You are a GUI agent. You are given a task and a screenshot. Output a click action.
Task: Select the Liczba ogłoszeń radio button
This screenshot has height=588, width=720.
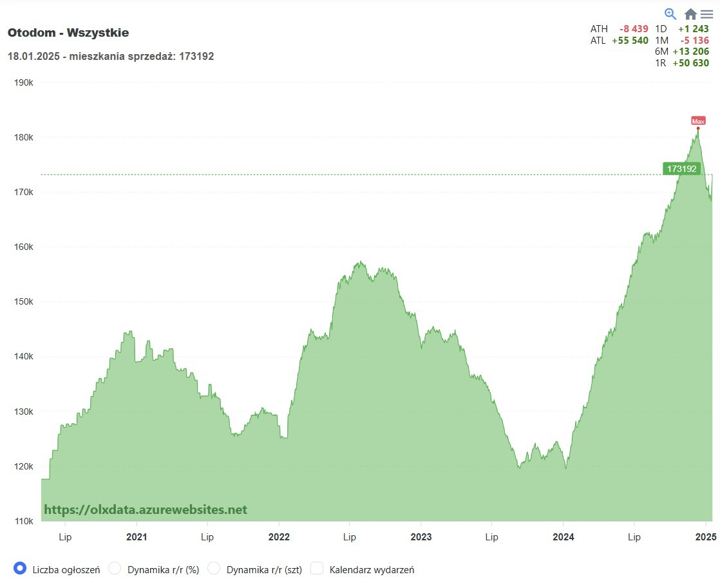19,568
